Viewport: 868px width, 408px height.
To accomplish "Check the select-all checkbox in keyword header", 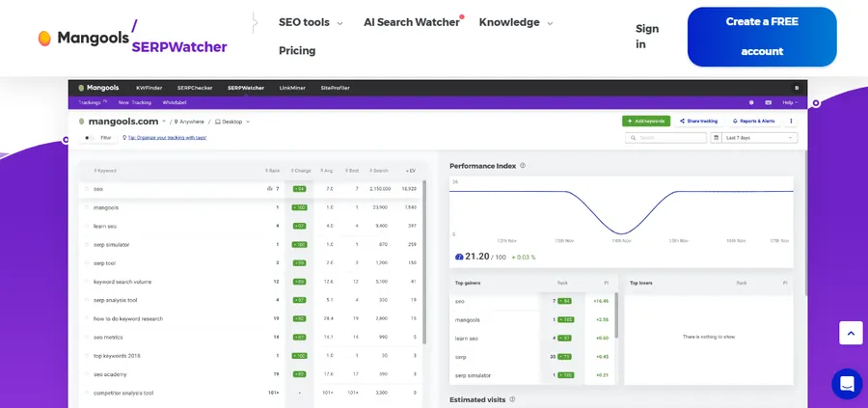I will (87, 171).
